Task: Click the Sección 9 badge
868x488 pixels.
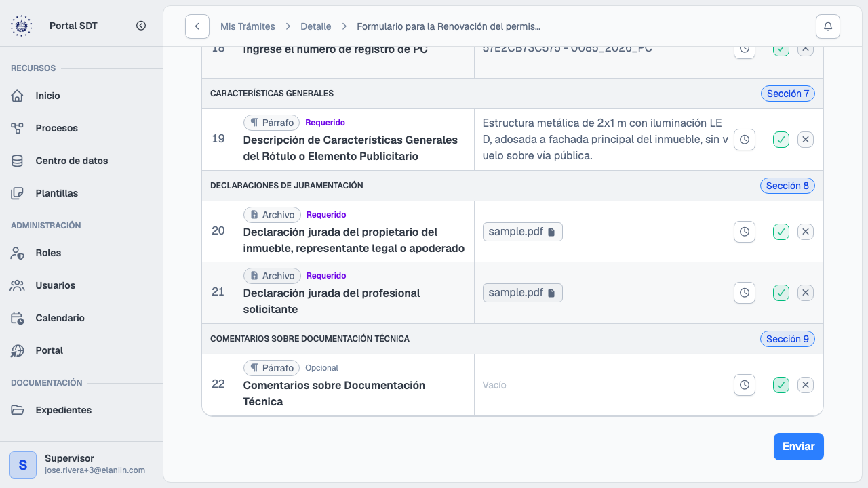Action: pos(788,339)
